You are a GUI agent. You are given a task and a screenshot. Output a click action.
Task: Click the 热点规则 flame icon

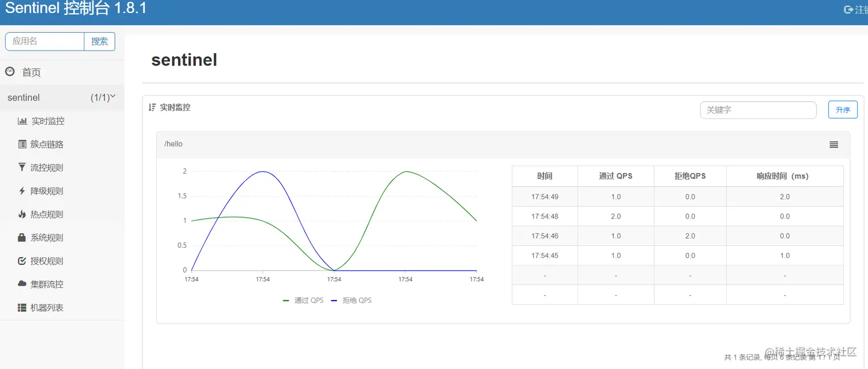22,214
